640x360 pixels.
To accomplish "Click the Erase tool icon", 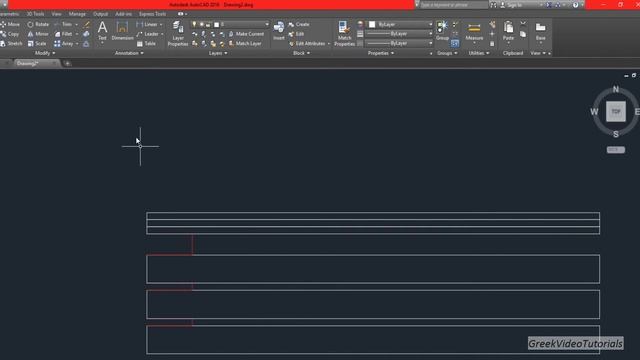I will click(87, 24).
